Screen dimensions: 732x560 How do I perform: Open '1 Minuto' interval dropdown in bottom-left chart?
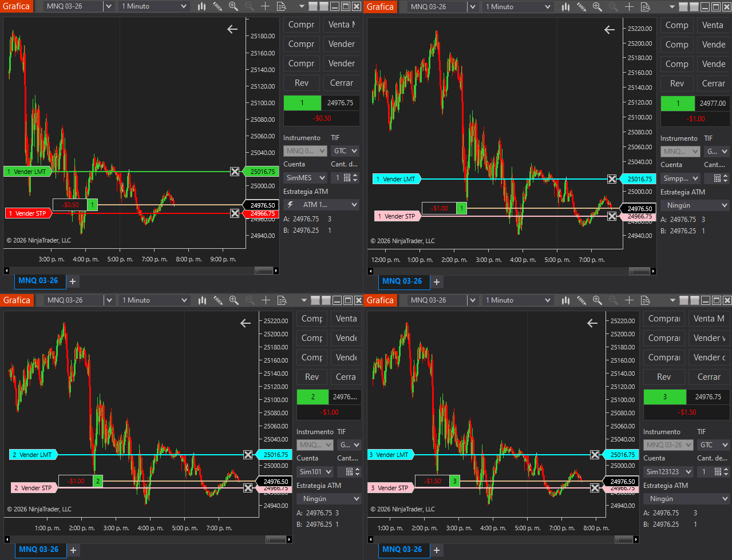155,300
